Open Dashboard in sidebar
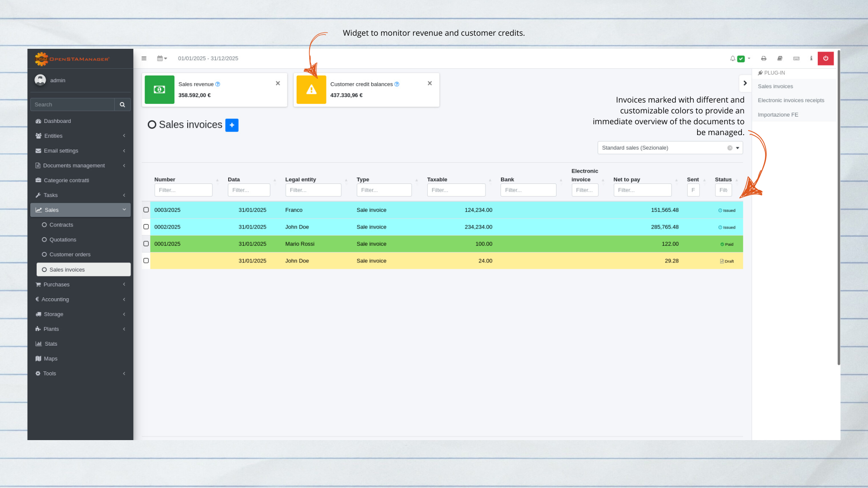The width and height of the screenshot is (868, 488). click(80, 121)
